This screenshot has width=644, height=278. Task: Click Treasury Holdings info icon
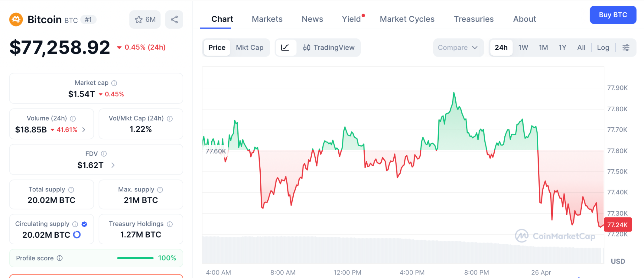pyautogui.click(x=170, y=224)
